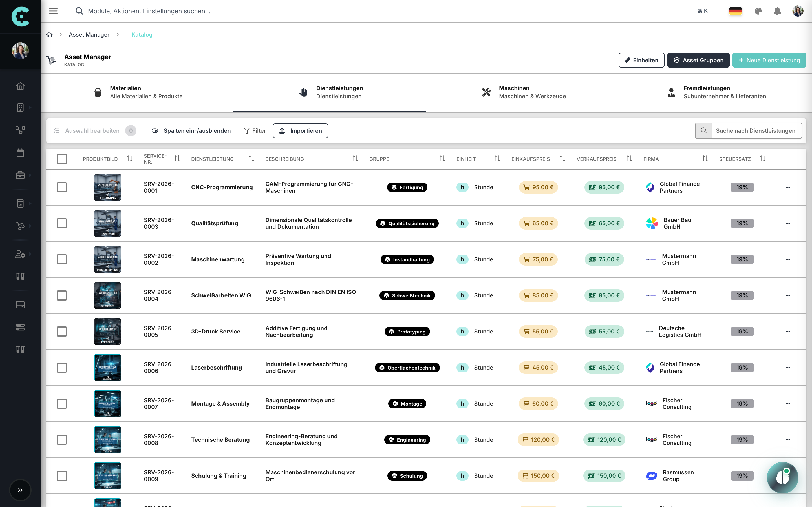
Task: Open the hamburger menu icon
Action: (x=53, y=11)
